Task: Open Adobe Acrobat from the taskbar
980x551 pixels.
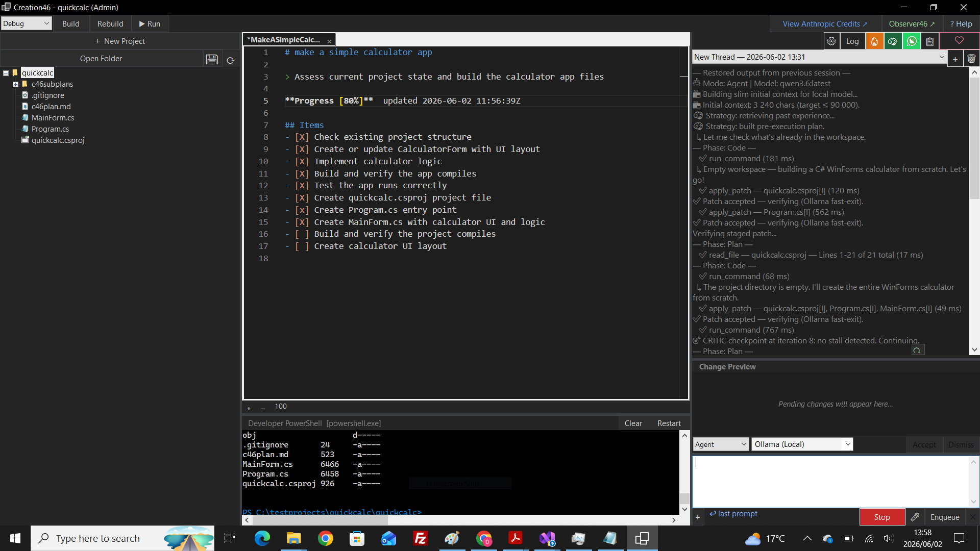Action: pos(515,538)
